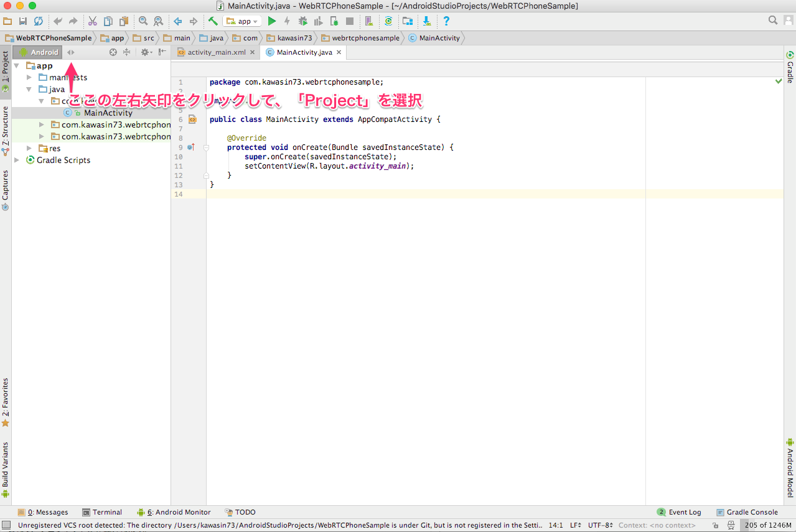The image size is (796, 532).
Task: Switch to the activity_main.xml tab
Action: [215, 52]
